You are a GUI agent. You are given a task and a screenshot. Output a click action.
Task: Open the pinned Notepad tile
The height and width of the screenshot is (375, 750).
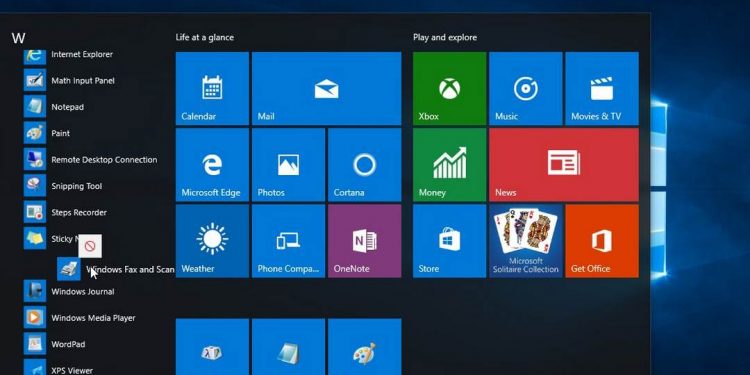click(x=288, y=347)
